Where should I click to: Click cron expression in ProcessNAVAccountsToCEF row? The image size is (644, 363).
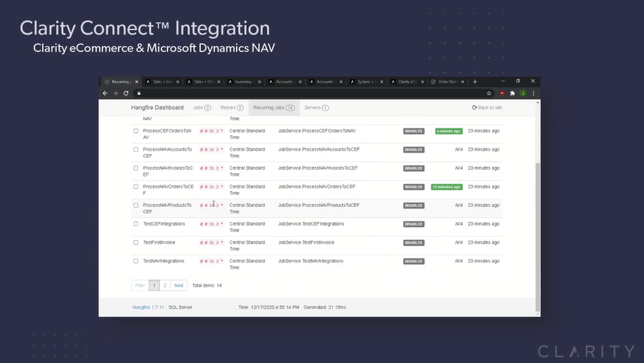coord(212,150)
